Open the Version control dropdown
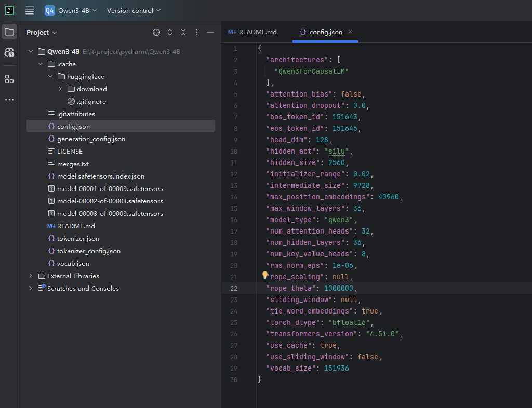Image resolution: width=532 pixels, height=408 pixels. [134, 10]
